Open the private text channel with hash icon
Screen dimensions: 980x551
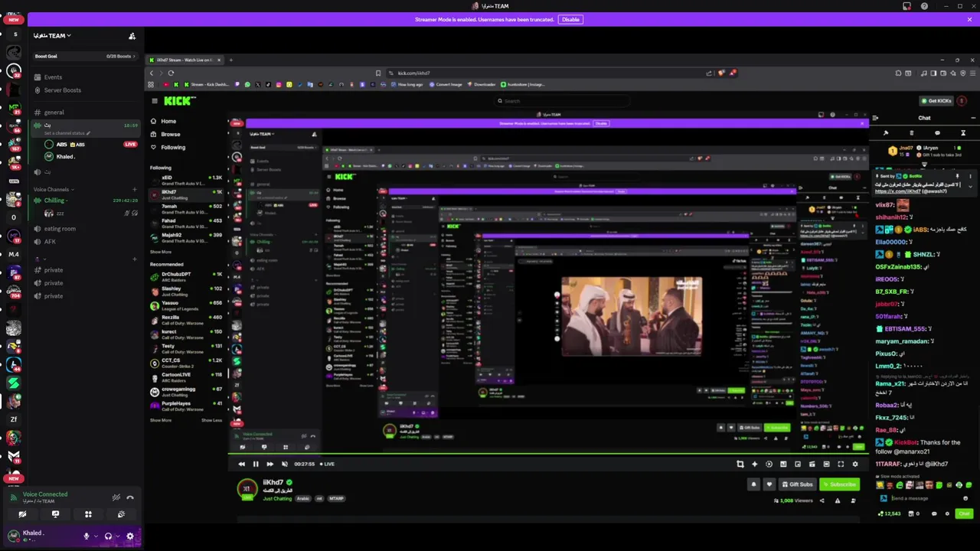(x=54, y=270)
